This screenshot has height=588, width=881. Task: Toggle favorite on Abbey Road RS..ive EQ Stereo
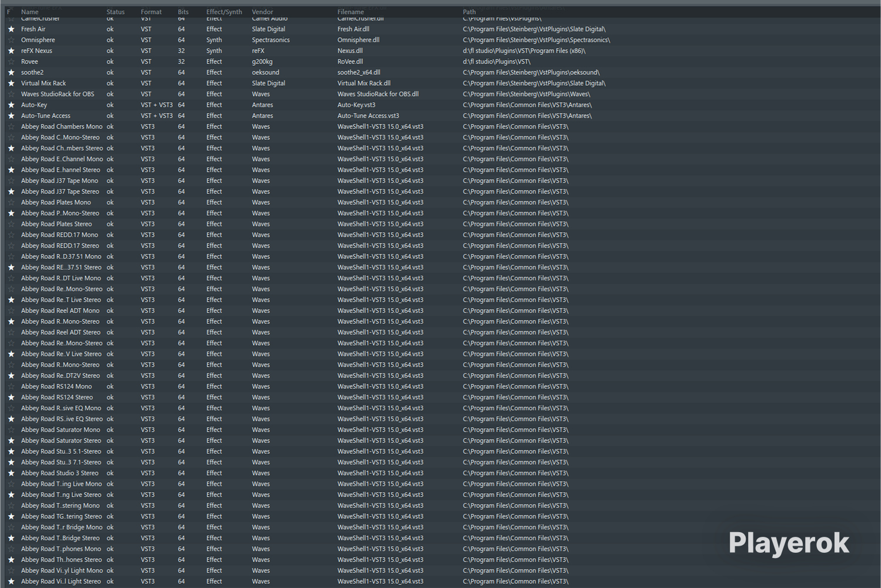point(11,419)
